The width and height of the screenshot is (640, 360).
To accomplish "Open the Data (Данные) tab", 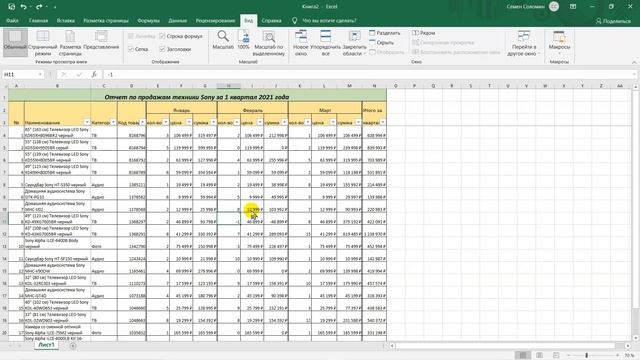I will tap(178, 20).
